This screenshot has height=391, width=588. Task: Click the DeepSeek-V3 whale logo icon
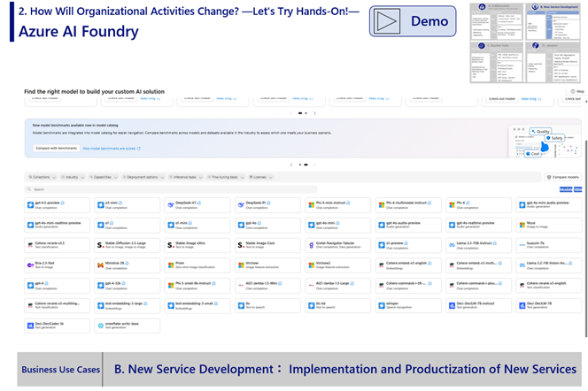click(x=171, y=205)
